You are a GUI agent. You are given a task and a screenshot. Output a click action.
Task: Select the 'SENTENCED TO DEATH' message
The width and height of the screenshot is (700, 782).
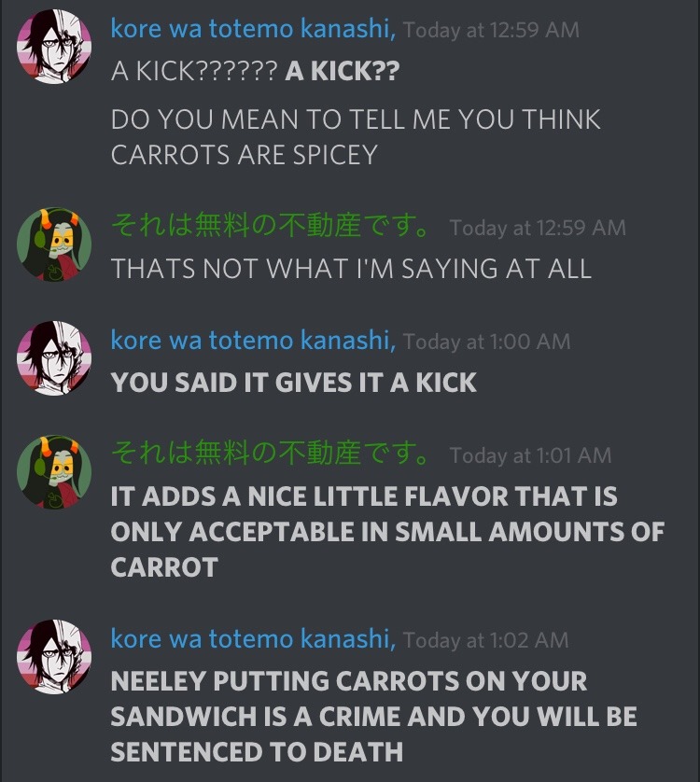coord(374,716)
